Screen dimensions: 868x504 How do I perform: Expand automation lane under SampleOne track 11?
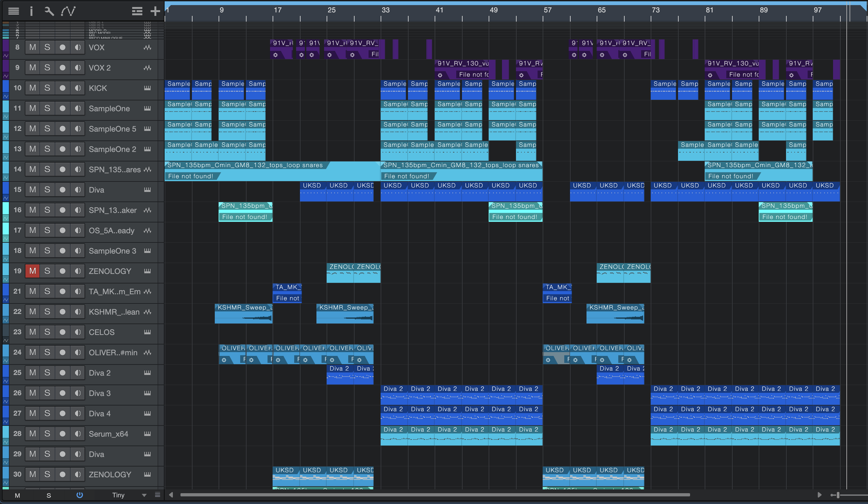coord(6,116)
